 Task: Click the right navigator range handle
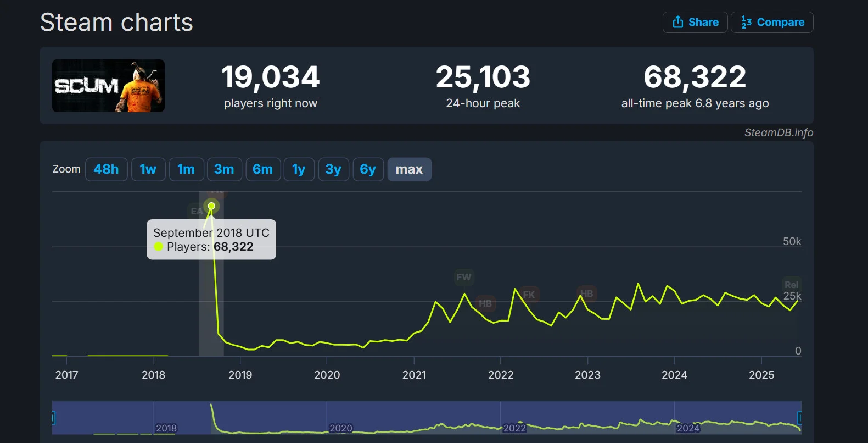tap(800, 418)
